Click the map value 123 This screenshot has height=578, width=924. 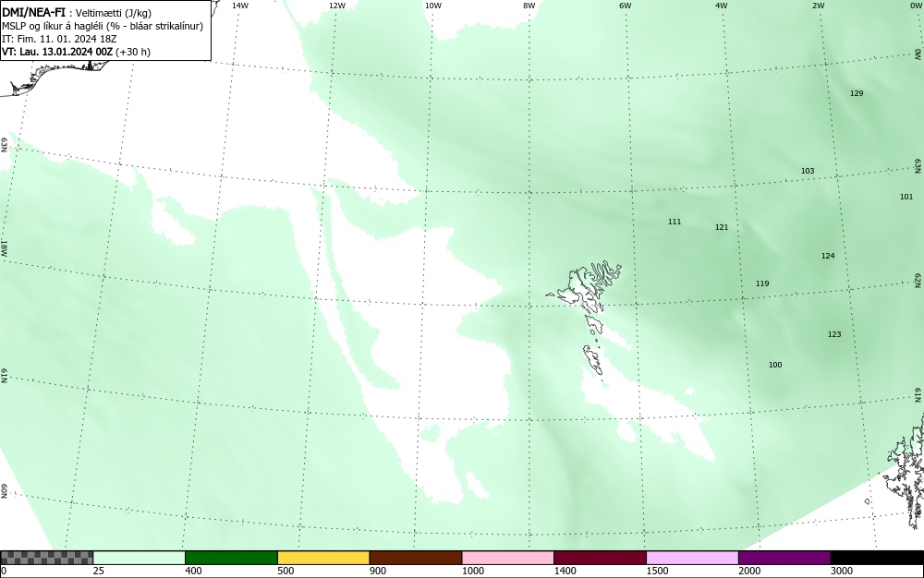pyautogui.click(x=834, y=334)
